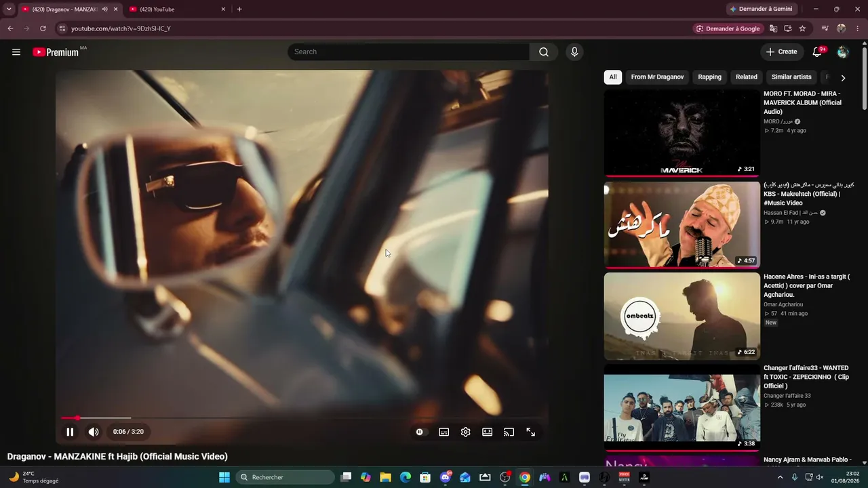Image resolution: width=868 pixels, height=488 pixels.
Task: Click the search magnifier button
Action: [544, 52]
